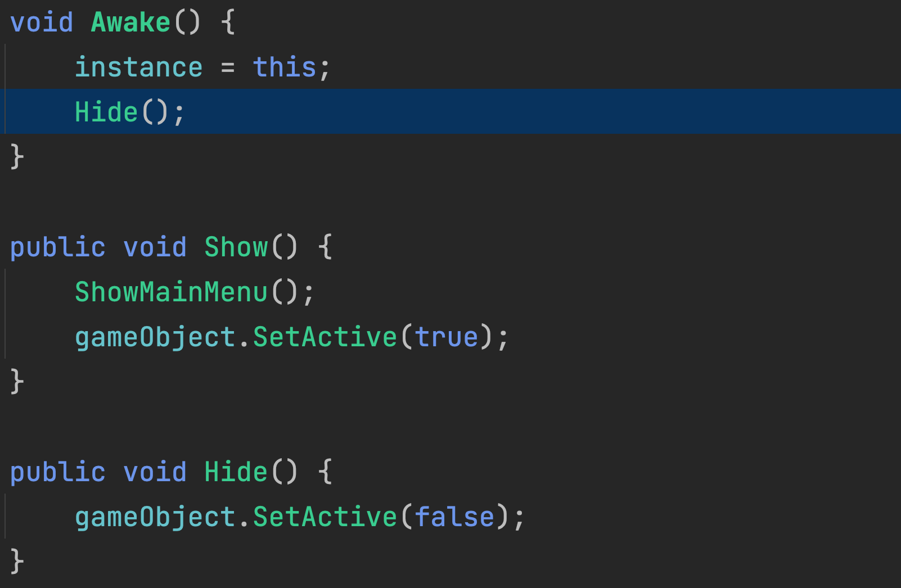Click the Awake method name
This screenshot has height=588, width=901.
(130, 23)
